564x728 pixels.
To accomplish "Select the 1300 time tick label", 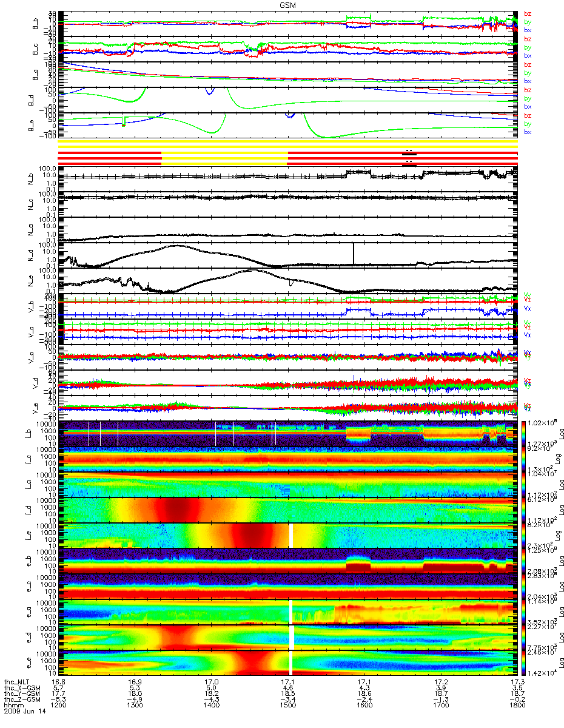I will tap(135, 706).
